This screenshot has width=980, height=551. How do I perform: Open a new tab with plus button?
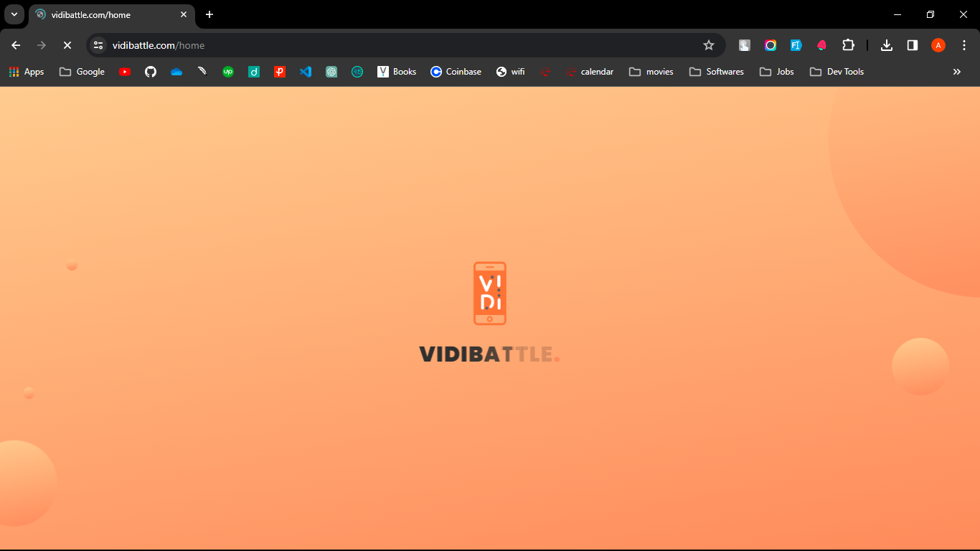click(209, 14)
